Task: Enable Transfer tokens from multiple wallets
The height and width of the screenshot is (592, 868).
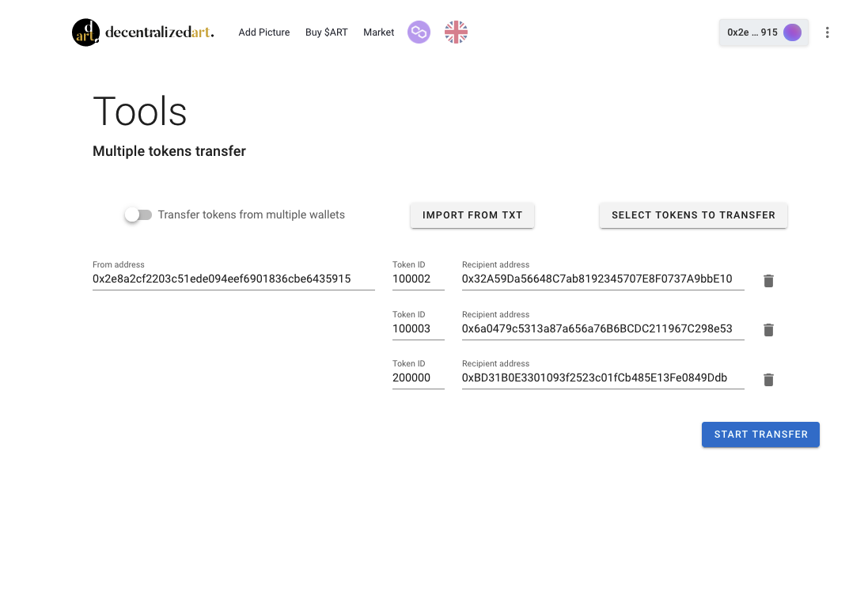Action: [x=138, y=214]
